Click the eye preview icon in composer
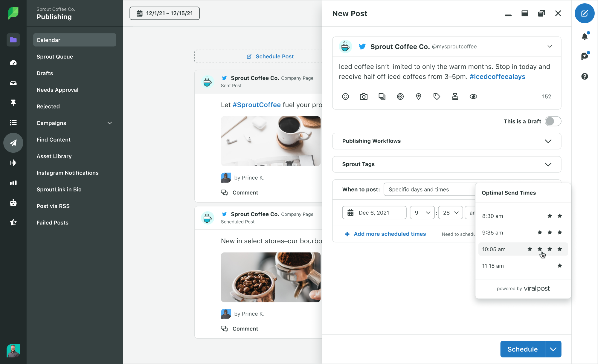 (x=474, y=97)
